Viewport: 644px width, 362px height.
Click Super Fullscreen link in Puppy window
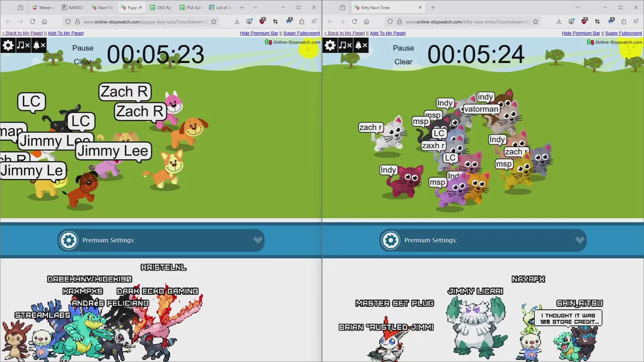[x=301, y=33]
